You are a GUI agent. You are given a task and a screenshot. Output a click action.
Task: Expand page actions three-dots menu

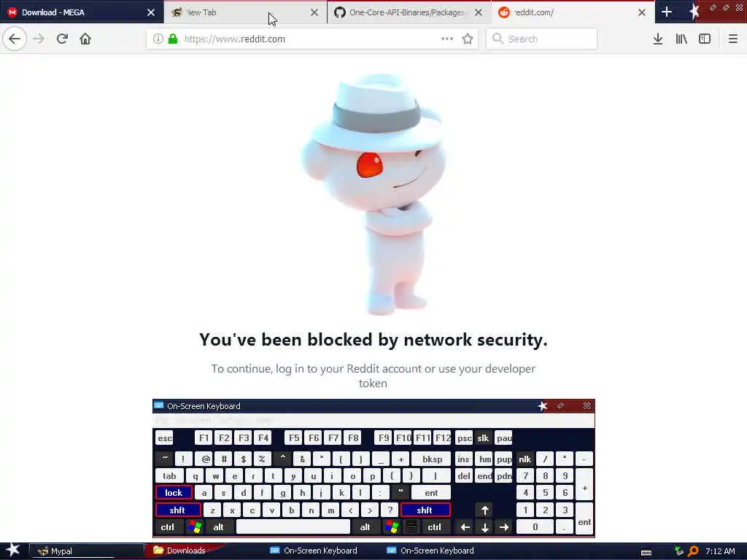[447, 39]
